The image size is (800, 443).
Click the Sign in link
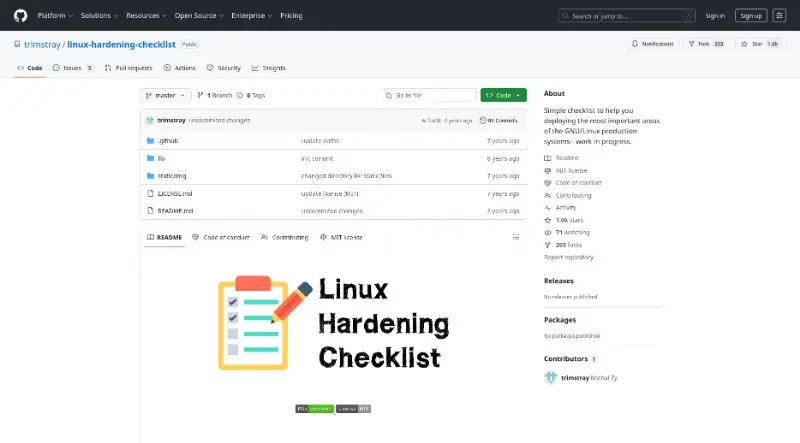click(x=715, y=16)
